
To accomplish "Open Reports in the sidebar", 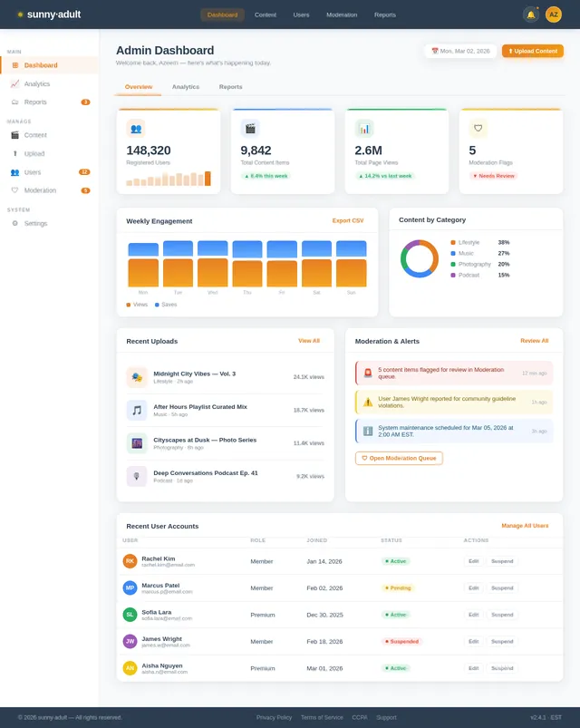I will pos(50,102).
